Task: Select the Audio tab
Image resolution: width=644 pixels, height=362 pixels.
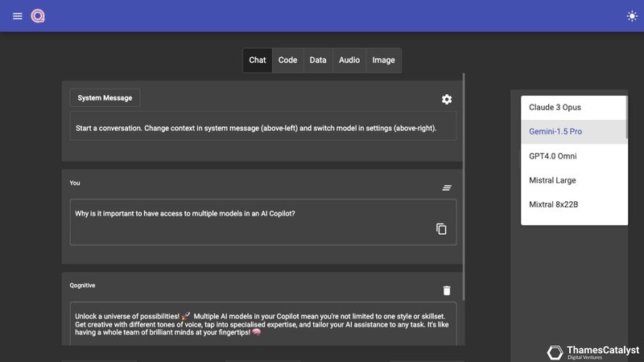Action: click(349, 60)
